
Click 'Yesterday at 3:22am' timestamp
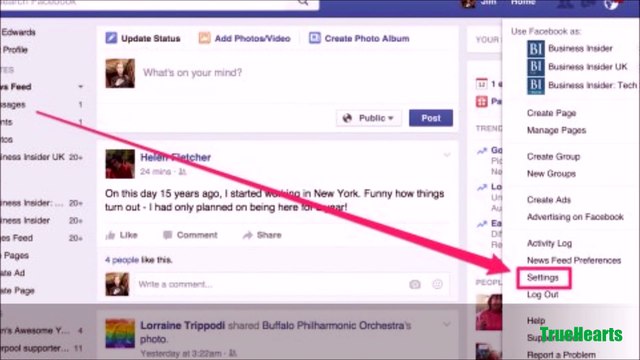coord(181,353)
